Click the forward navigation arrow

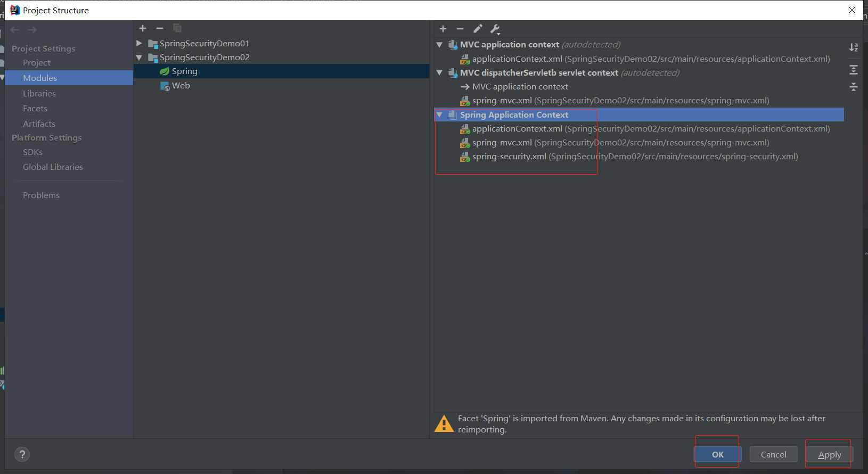[x=32, y=30]
